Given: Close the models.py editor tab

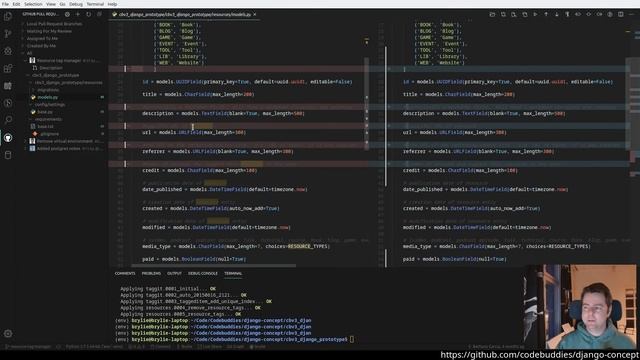Looking at the screenshot, I should point(255,14).
